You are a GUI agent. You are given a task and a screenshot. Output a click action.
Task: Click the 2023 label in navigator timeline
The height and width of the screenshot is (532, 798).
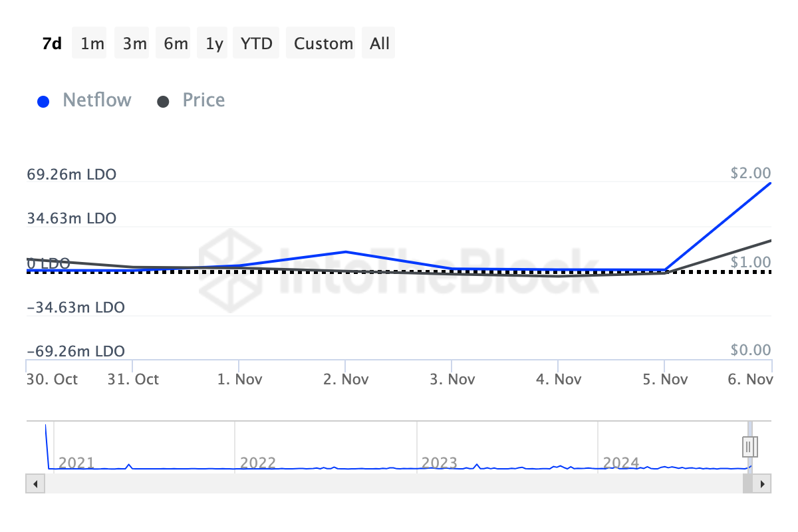click(x=439, y=463)
